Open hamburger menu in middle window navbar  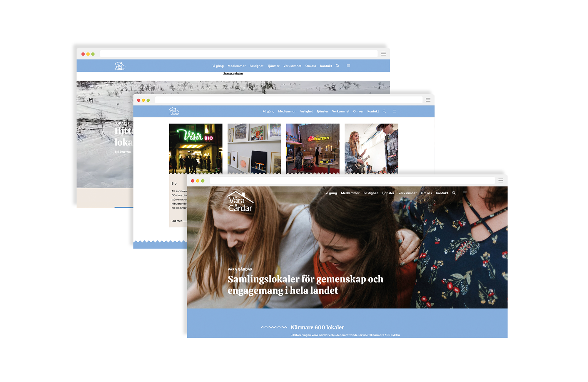point(395,111)
